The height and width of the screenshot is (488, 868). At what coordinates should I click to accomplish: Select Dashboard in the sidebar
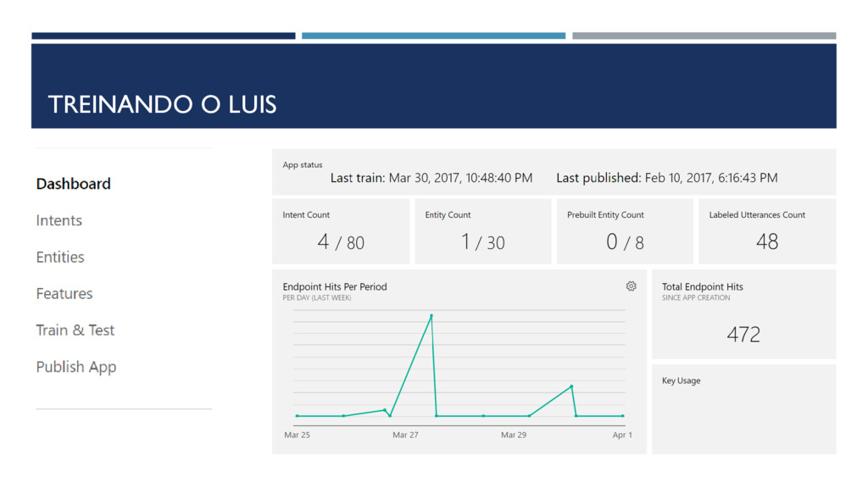pos(73,184)
